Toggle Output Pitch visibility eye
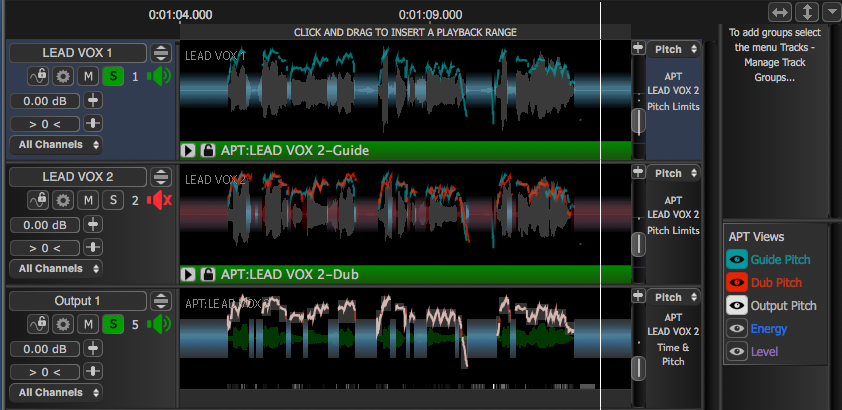 [x=737, y=306]
